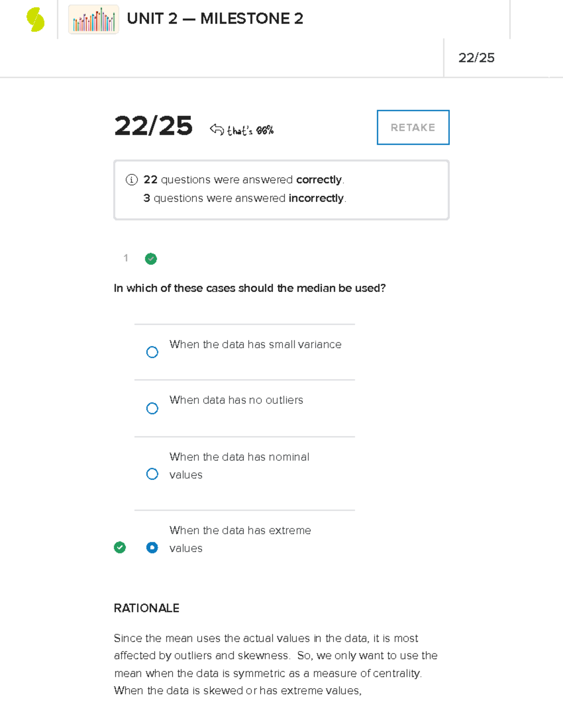This screenshot has width=563, height=728.
Task: Click the question number 1 label
Action: click(125, 258)
